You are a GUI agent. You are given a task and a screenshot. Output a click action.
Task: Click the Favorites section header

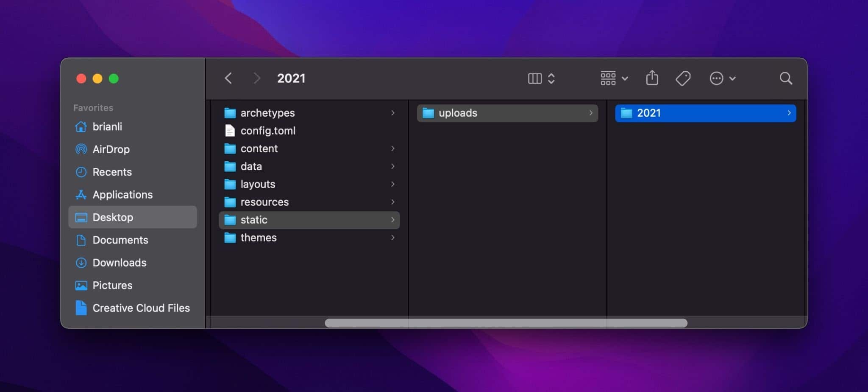click(x=93, y=107)
